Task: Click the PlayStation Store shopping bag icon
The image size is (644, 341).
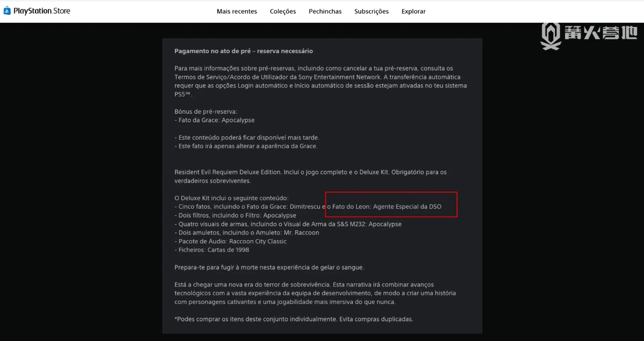Action: pyautogui.click(x=7, y=11)
